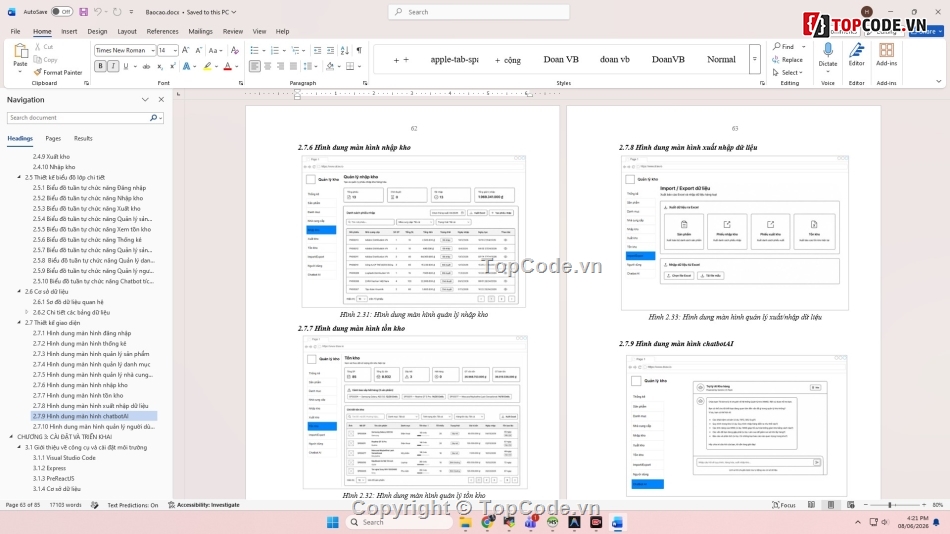
Task: Apply subscript formatting
Action: click(x=160, y=66)
